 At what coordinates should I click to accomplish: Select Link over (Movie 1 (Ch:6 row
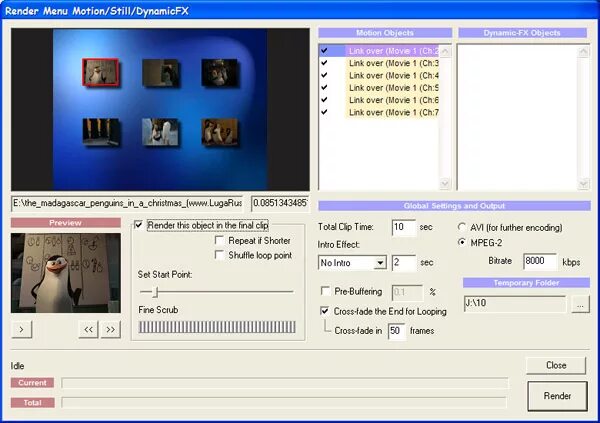tap(379, 100)
